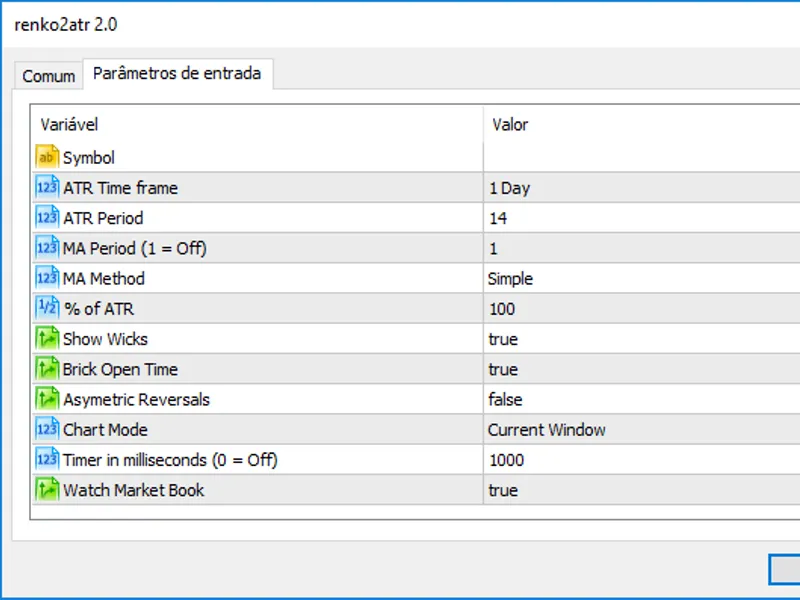The height and width of the screenshot is (600, 800).
Task: Click the % of ATR fraction icon
Action: [47, 308]
